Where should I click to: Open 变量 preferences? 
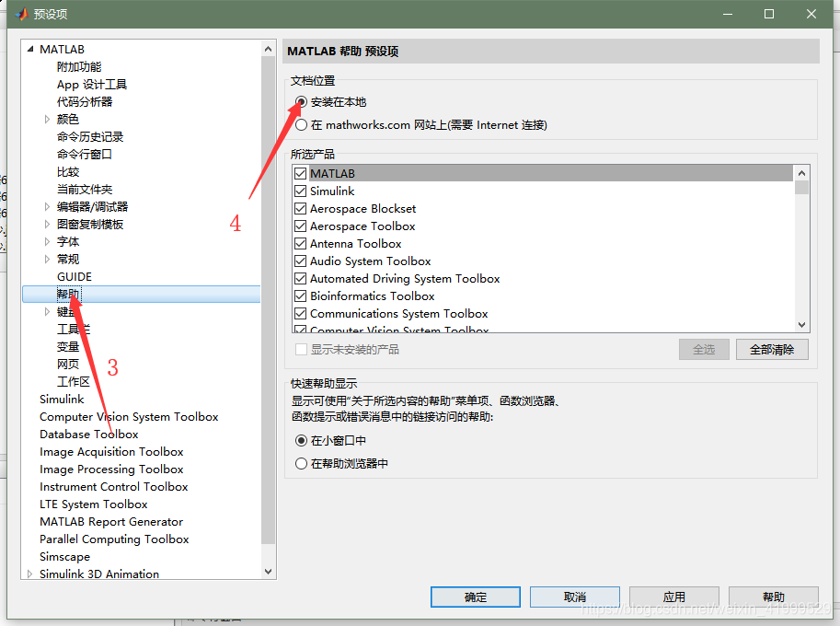[x=68, y=347]
